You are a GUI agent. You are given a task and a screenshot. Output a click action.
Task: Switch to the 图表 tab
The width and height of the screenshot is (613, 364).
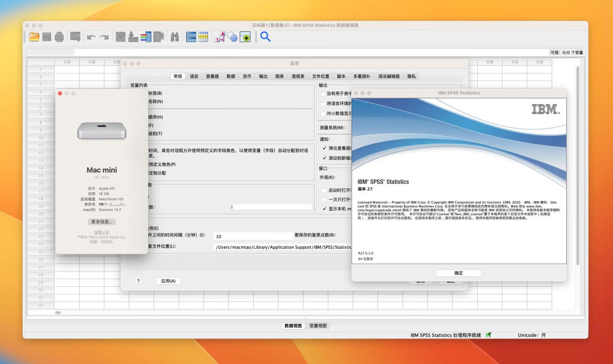pos(280,76)
